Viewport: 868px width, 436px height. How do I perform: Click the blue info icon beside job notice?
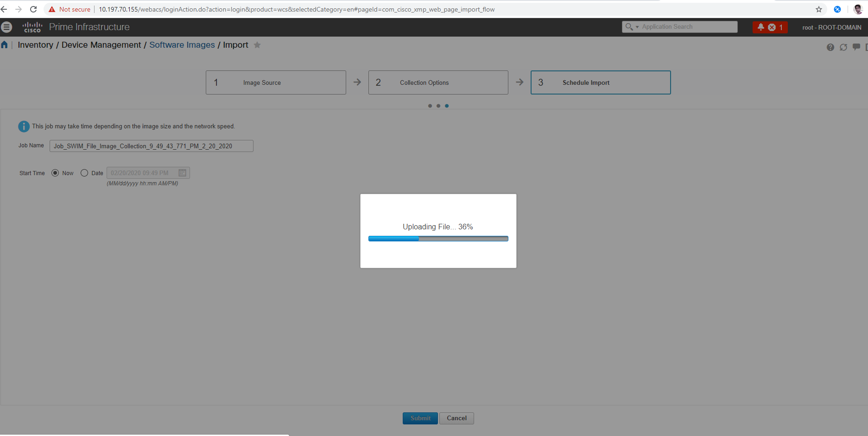pyautogui.click(x=24, y=126)
